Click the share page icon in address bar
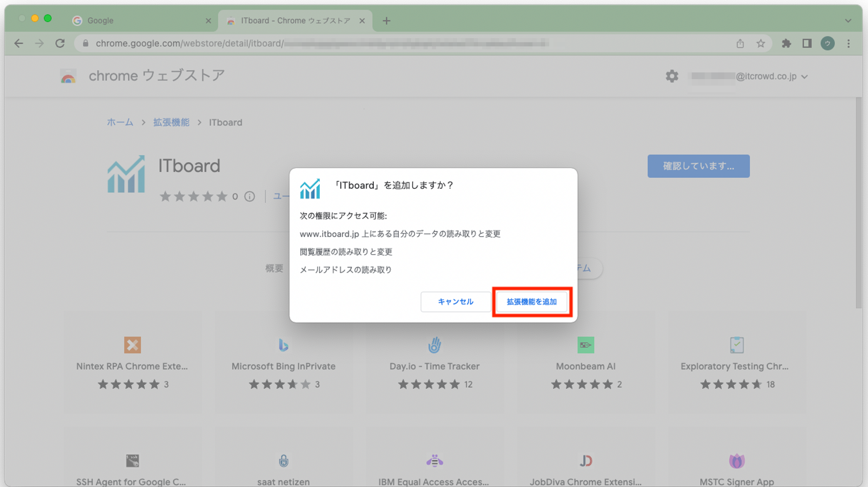 coord(740,43)
